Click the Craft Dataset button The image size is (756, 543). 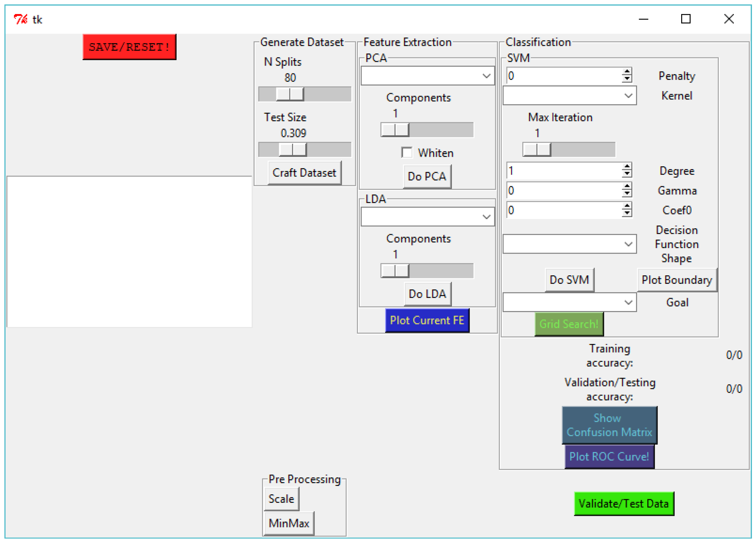(x=304, y=173)
